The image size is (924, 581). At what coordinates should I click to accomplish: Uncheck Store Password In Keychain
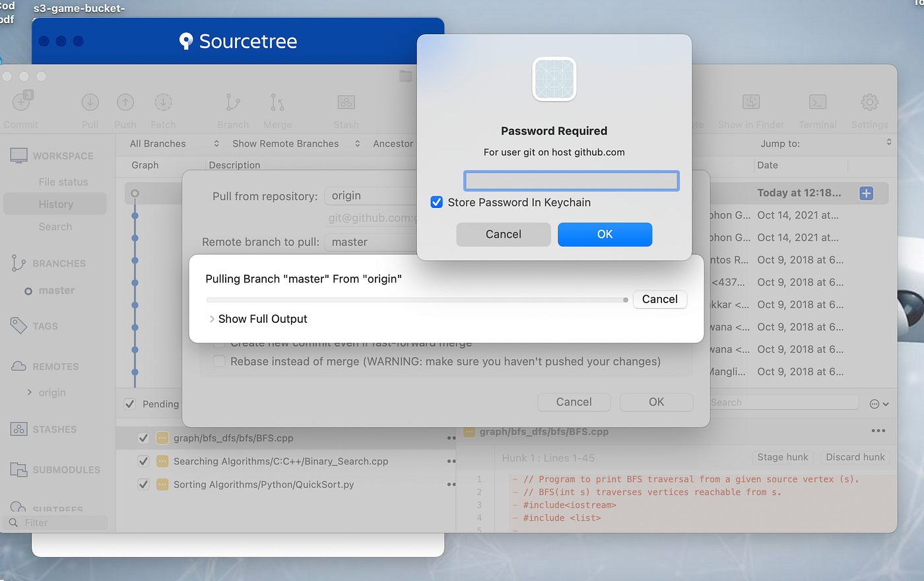[x=436, y=202]
